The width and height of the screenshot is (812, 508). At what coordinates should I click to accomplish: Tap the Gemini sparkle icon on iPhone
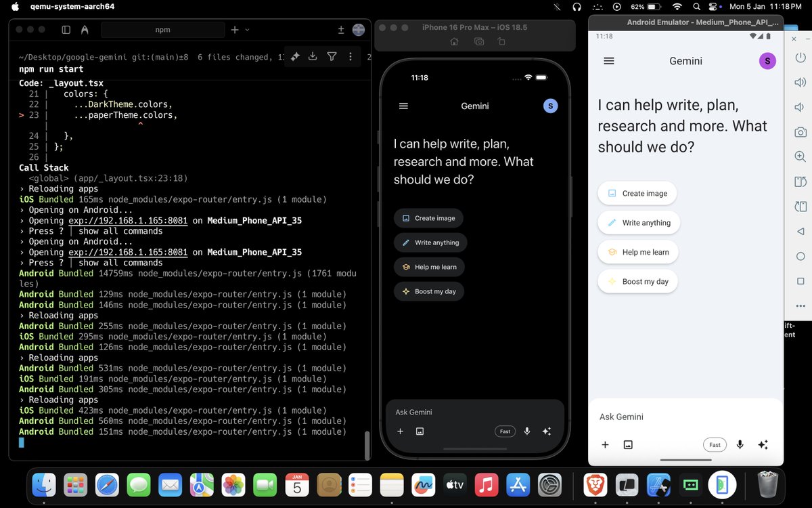(547, 431)
